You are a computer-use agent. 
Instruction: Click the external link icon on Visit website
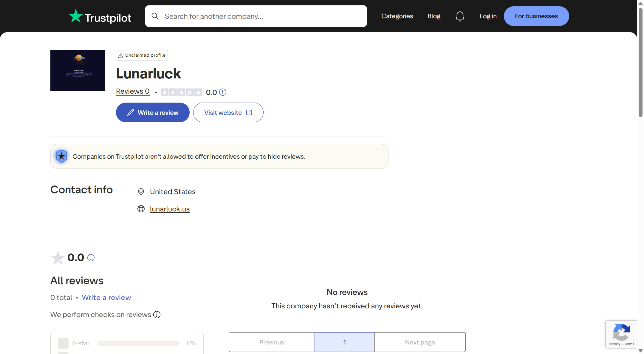coord(249,112)
